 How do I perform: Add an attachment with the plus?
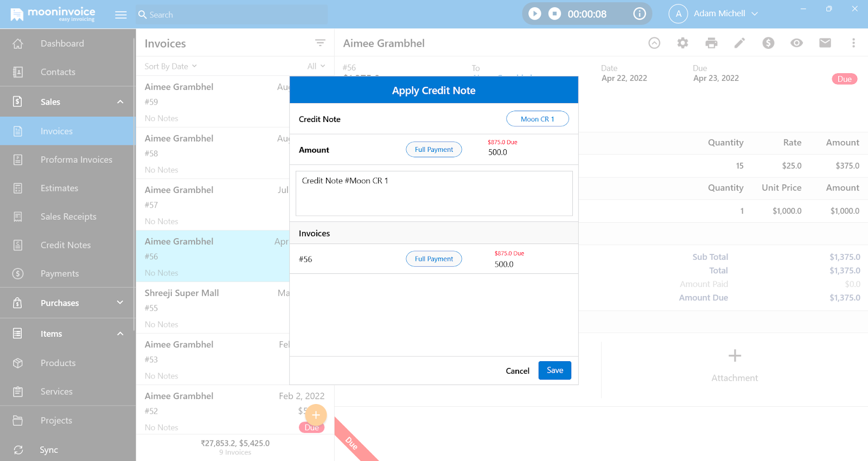click(x=735, y=356)
